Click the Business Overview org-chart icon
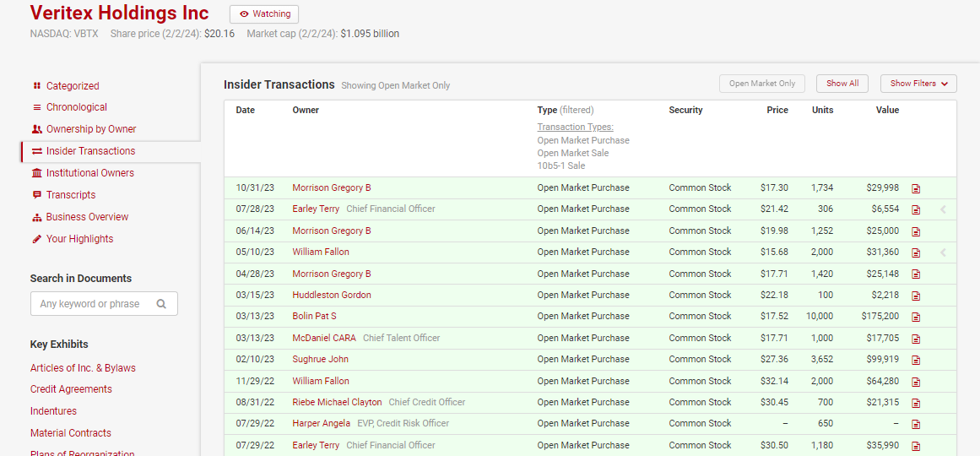 (37, 217)
